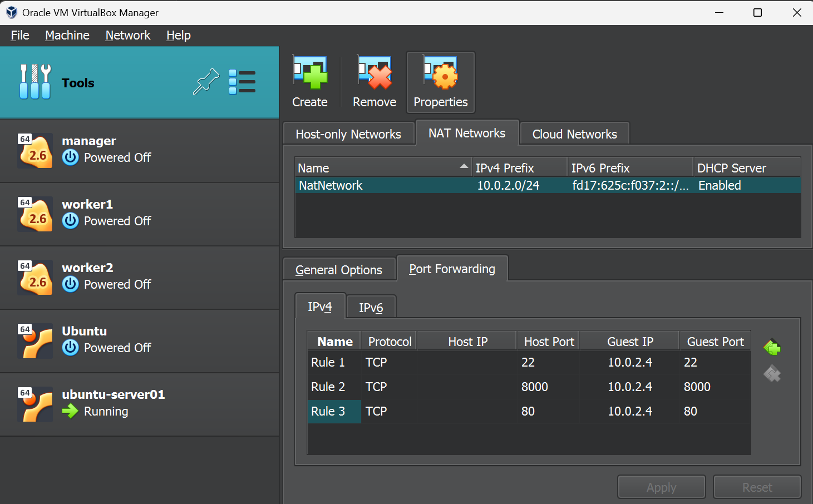Open the Cloud Networks tab
This screenshot has height=504, width=813.
coord(574,134)
